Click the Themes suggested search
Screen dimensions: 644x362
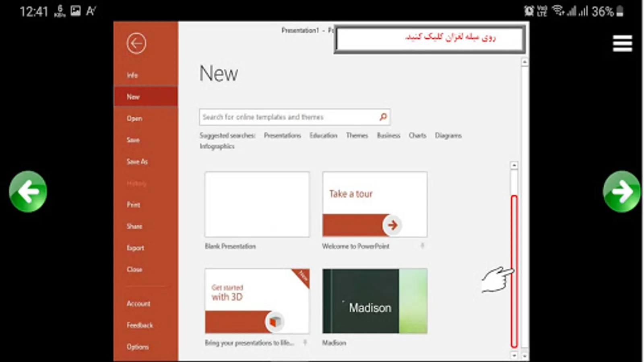pyautogui.click(x=357, y=136)
